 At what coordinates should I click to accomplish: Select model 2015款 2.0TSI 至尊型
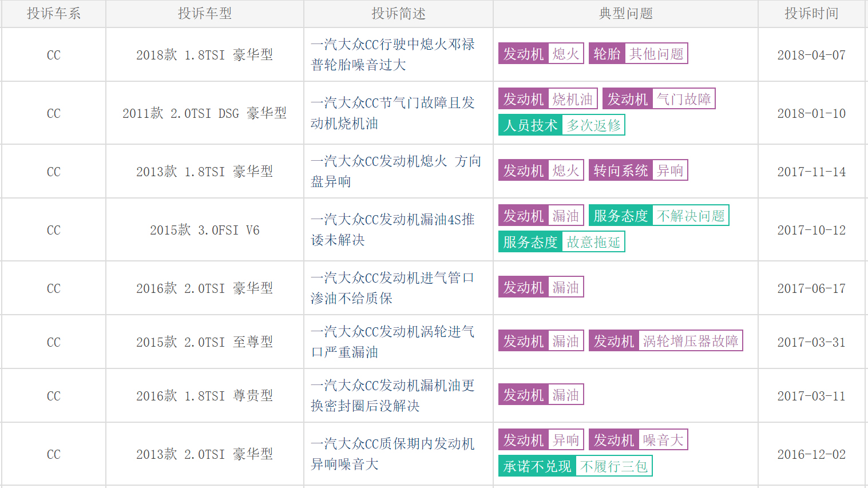pos(204,342)
